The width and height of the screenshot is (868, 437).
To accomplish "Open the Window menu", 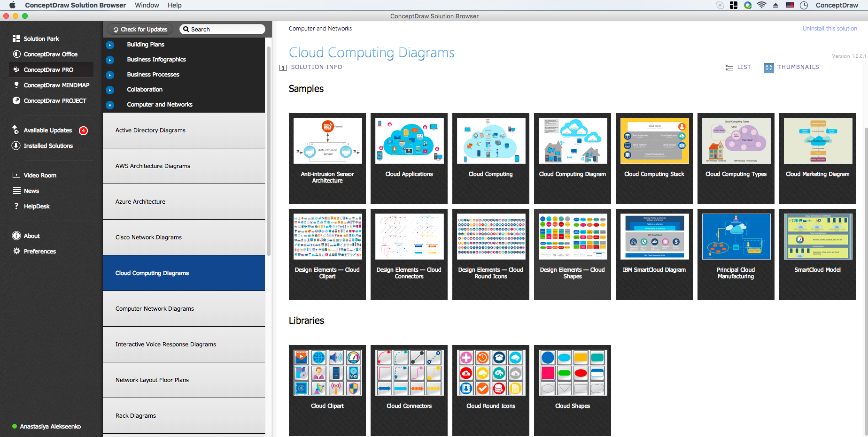I will pos(147,5).
